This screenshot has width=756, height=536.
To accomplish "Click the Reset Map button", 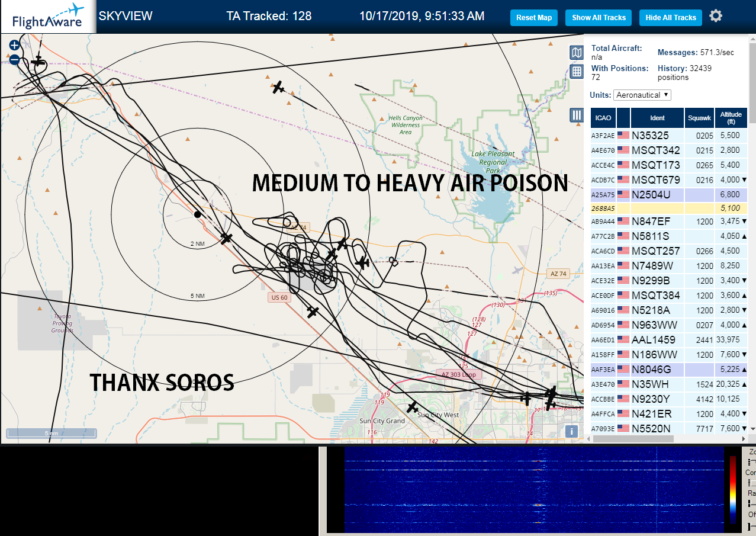I will [534, 18].
